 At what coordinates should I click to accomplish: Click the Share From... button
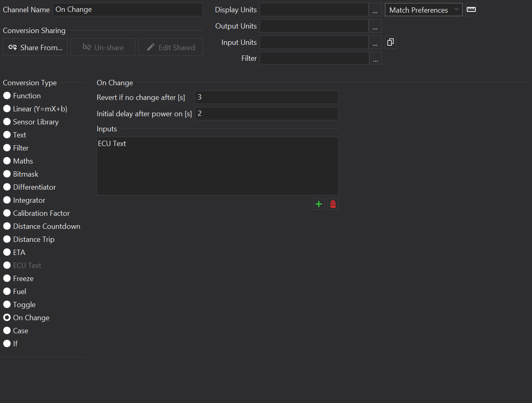[35, 47]
